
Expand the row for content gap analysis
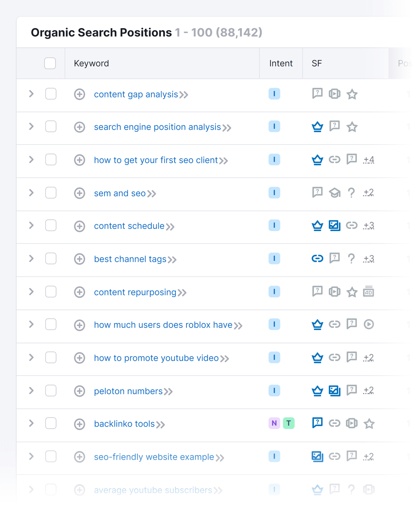click(x=31, y=94)
